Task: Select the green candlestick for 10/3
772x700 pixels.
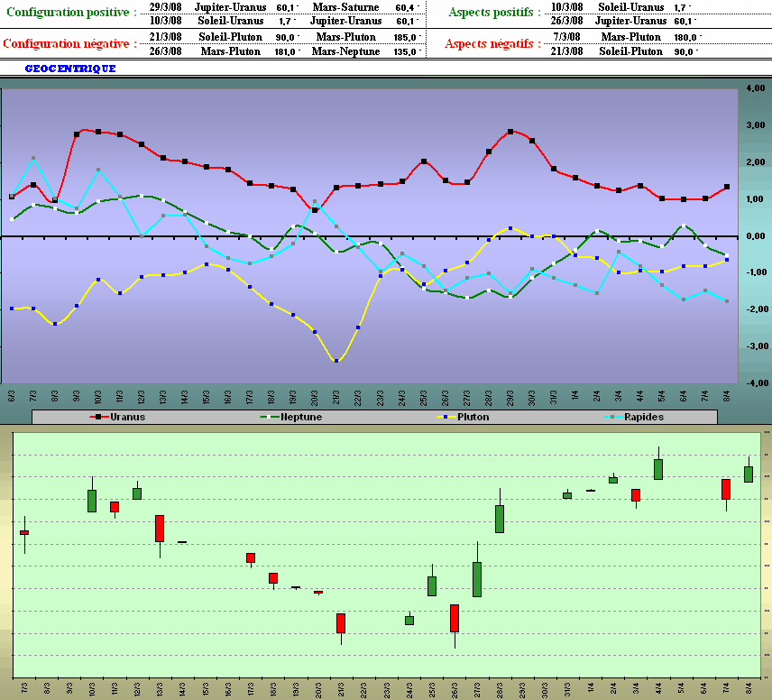Action: coord(92,501)
